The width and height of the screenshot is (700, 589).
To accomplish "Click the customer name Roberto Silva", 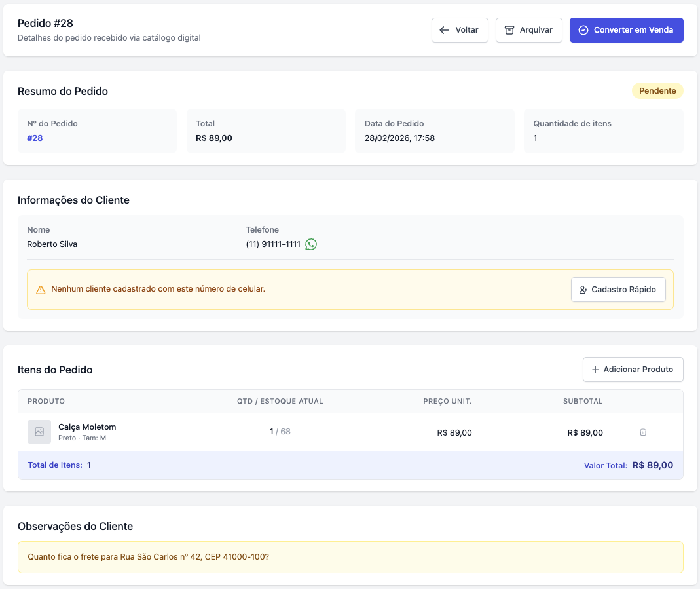I will [52, 244].
